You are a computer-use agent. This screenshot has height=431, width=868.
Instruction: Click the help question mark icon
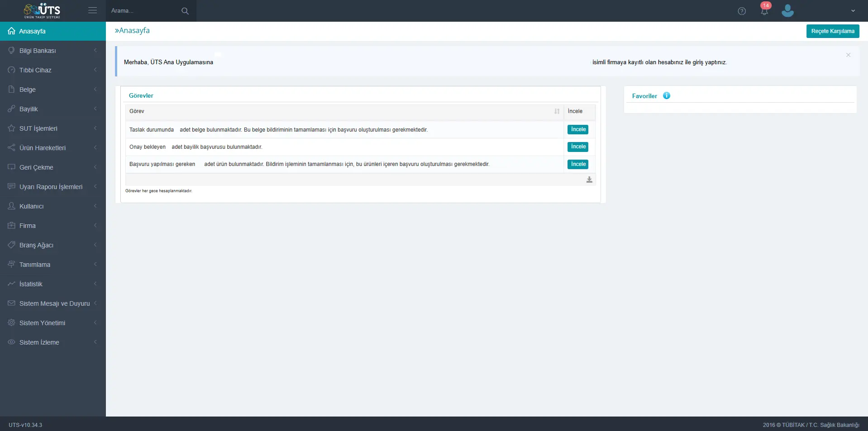pos(741,11)
